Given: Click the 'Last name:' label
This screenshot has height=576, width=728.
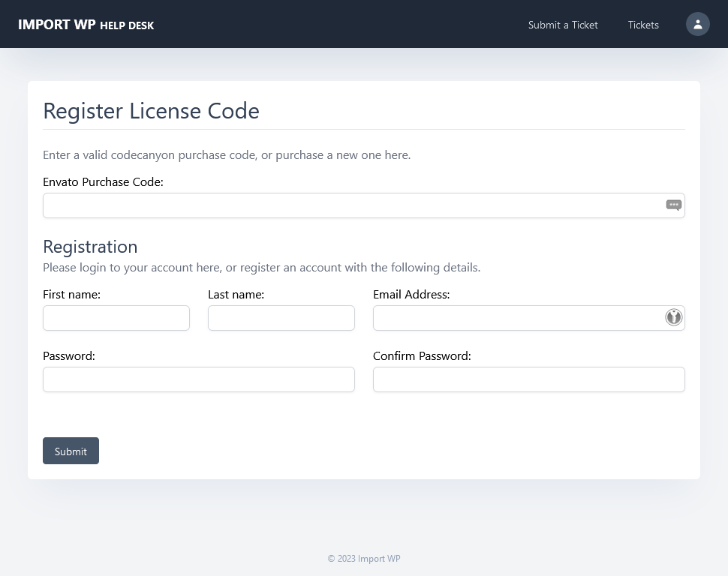Looking at the screenshot, I should (x=236, y=295).
